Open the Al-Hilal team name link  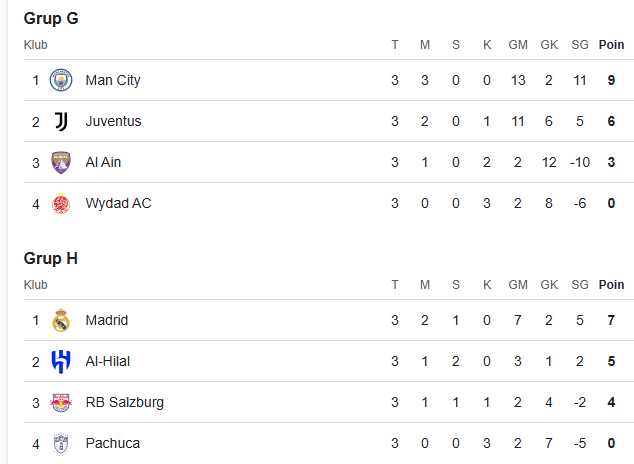pyautogui.click(x=108, y=361)
